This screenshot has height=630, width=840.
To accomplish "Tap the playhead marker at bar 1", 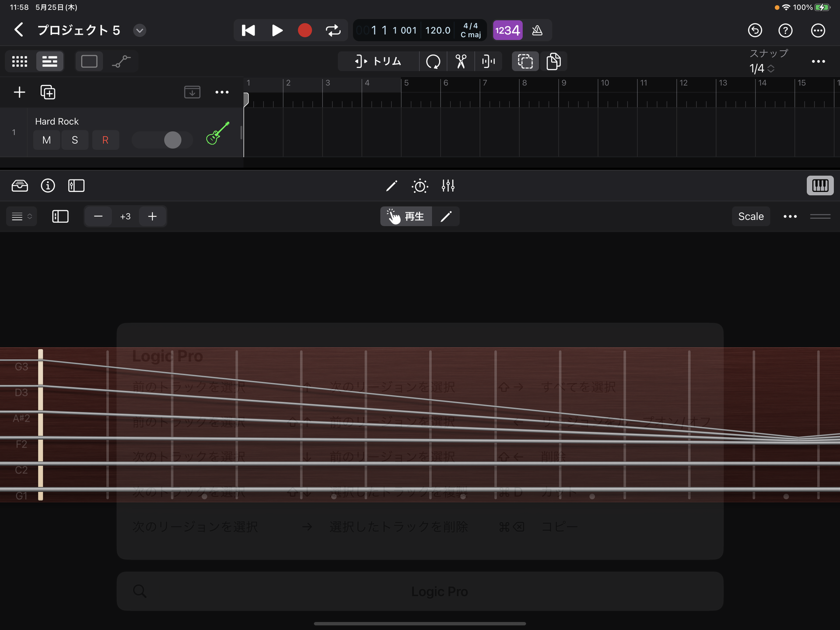I will pos(246,99).
